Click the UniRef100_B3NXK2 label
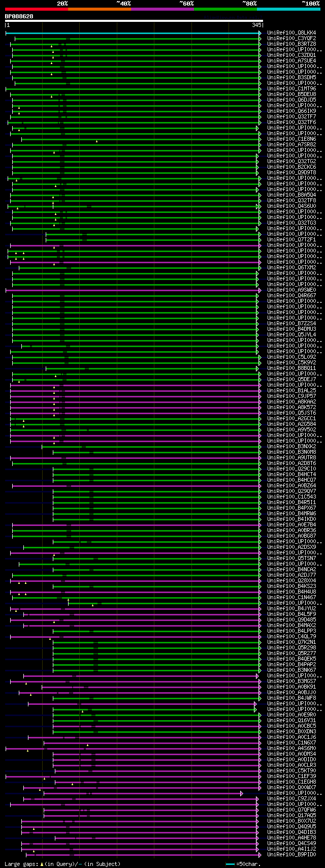 (291, 447)
